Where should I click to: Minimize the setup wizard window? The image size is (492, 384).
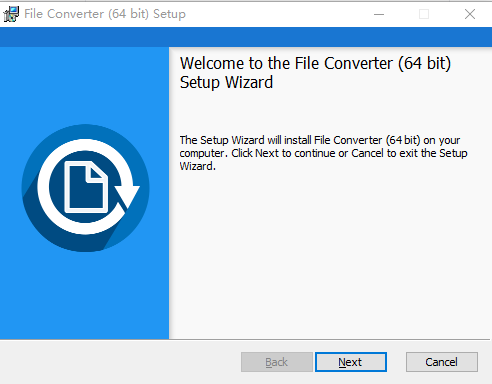click(379, 14)
